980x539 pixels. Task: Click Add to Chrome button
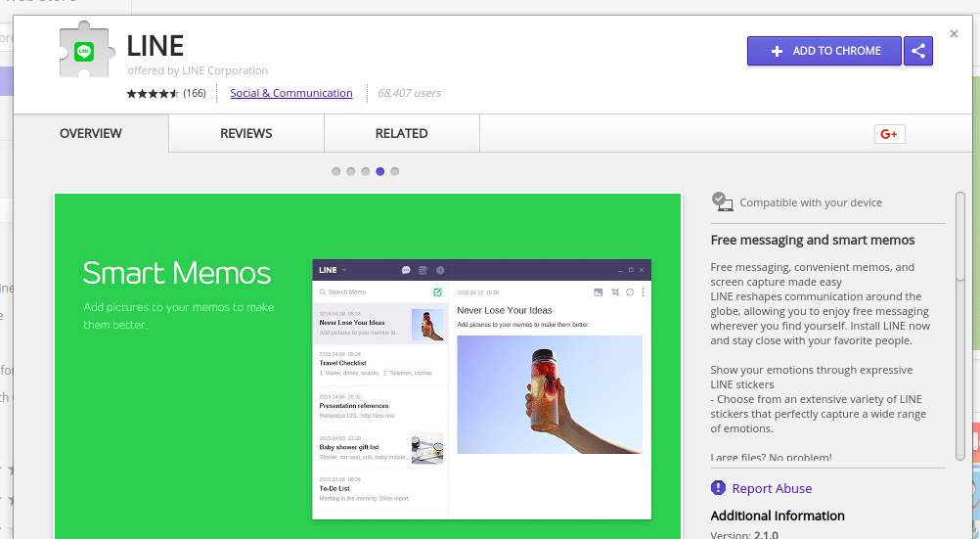(824, 51)
